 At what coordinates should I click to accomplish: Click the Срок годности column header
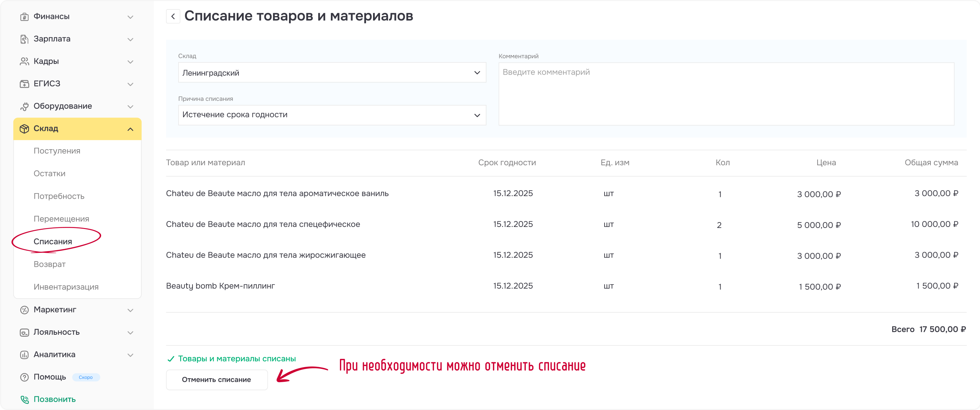507,163
